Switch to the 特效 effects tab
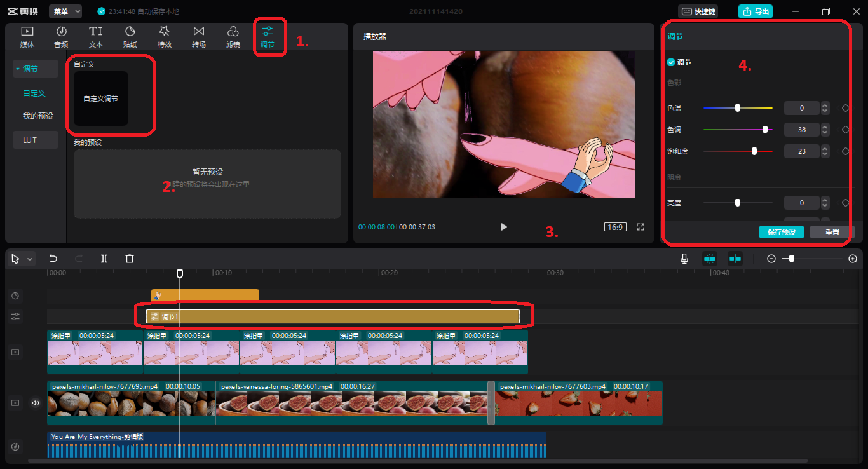Viewport: 868px width, 469px height. 165,37
